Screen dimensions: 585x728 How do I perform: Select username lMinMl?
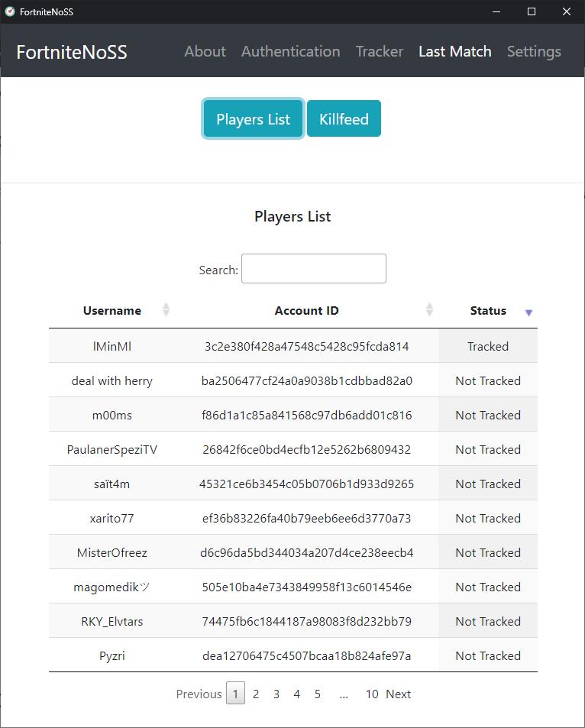tap(112, 346)
